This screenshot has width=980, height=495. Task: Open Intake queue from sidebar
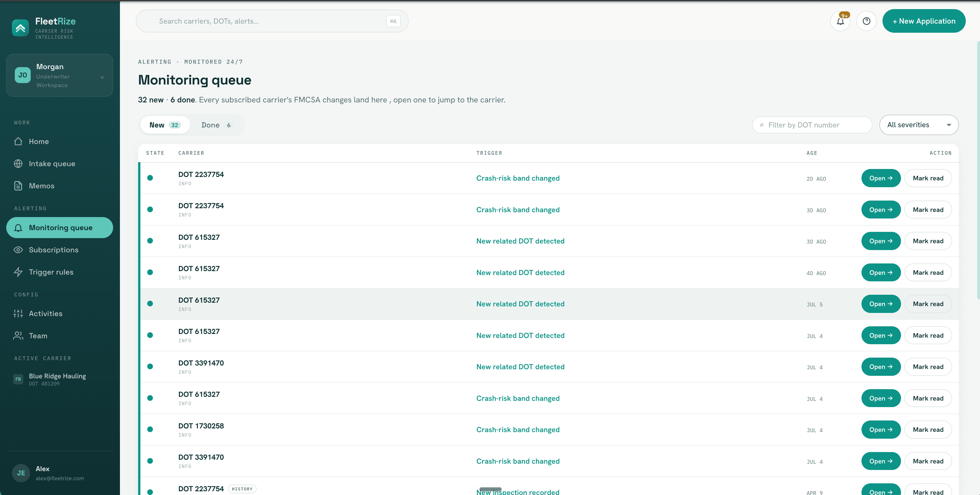point(59,164)
